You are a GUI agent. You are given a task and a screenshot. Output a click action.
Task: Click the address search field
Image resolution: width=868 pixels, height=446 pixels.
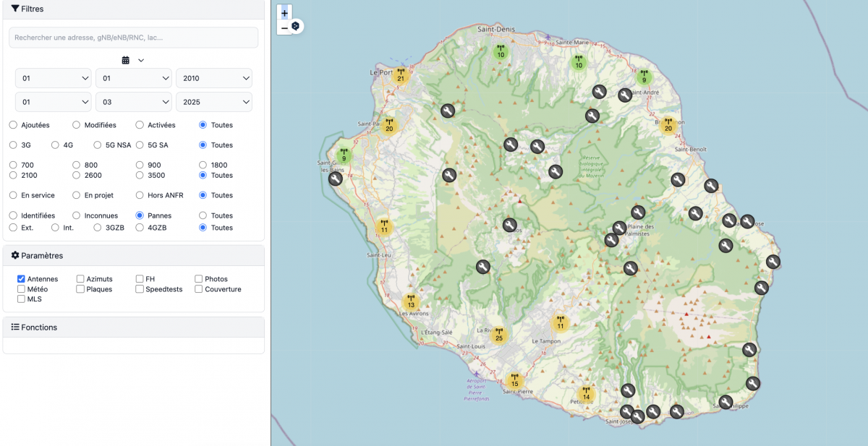coord(133,38)
